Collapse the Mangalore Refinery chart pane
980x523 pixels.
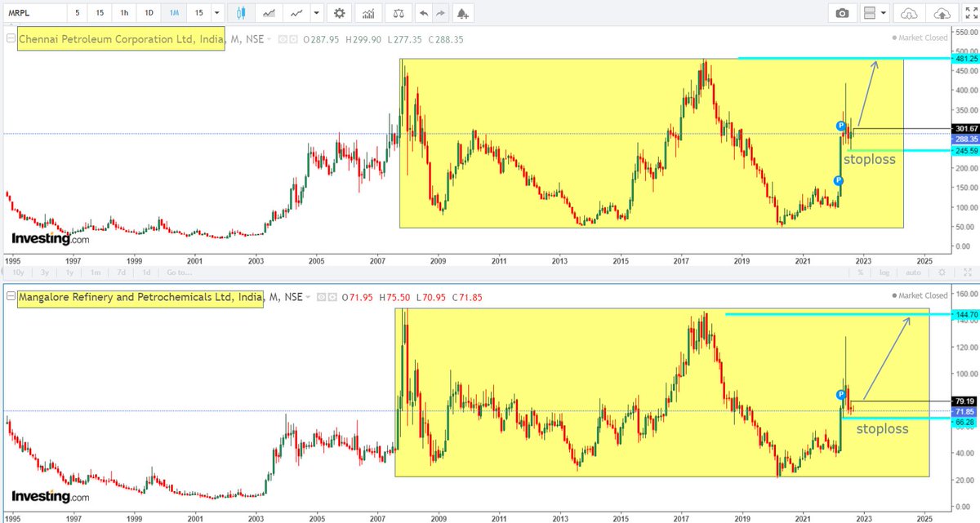pos(10,298)
